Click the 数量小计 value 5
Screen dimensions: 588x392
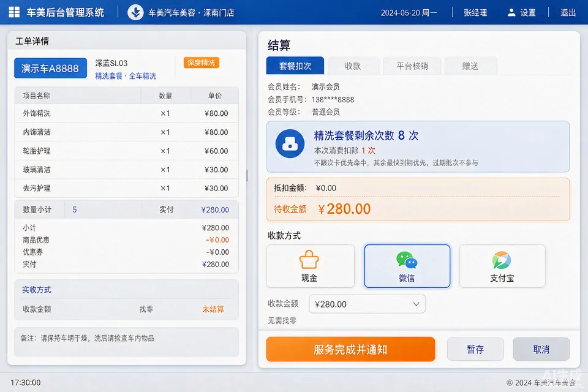click(75, 209)
